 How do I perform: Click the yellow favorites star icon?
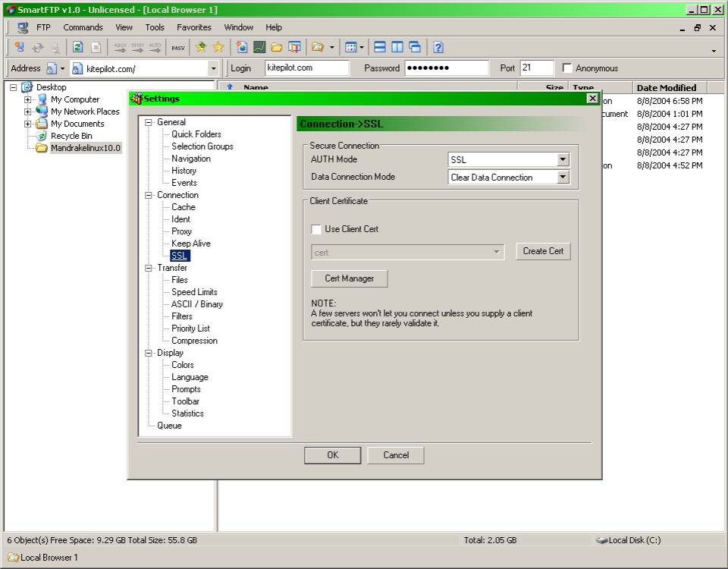218,47
